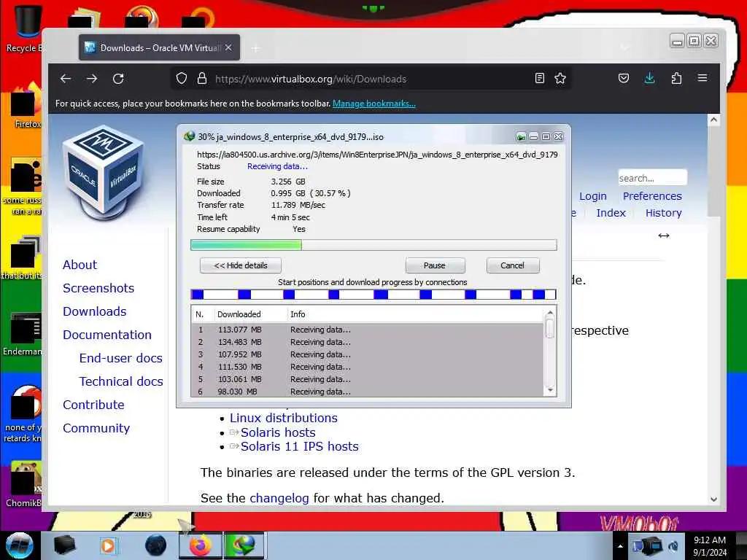Open the clock showing 9:12 AM
Screen dimensions: 747x560
click(x=710, y=545)
